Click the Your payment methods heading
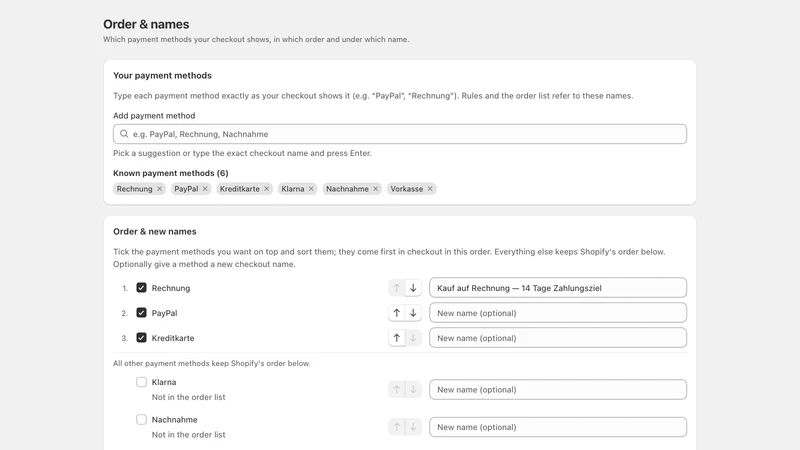Screen dimensions: 800x450 [162, 76]
